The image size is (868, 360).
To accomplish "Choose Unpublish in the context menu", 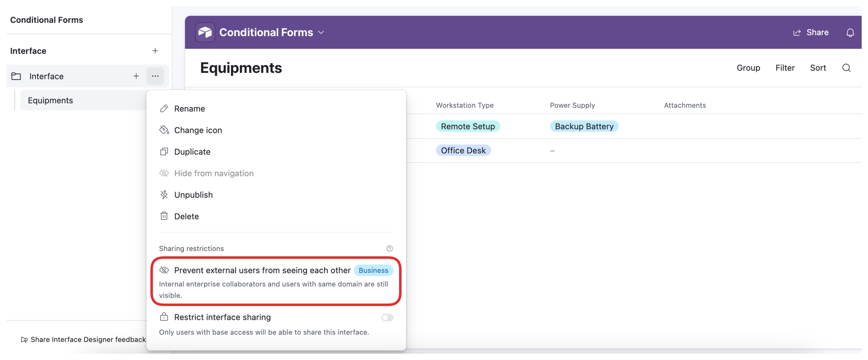I will (193, 194).
